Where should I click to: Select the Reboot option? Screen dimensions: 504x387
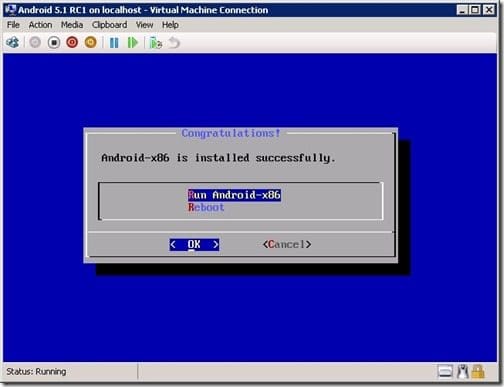206,207
